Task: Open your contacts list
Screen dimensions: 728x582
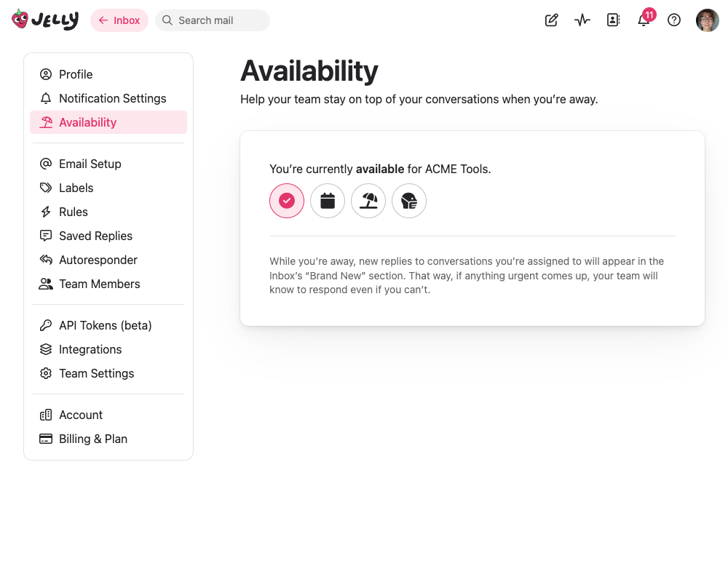Action: (613, 20)
